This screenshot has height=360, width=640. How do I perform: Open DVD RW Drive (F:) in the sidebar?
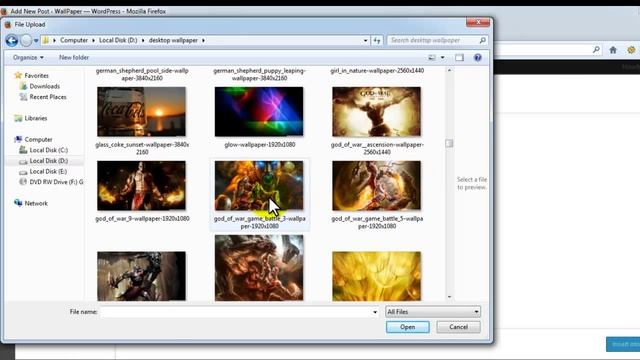click(56, 182)
